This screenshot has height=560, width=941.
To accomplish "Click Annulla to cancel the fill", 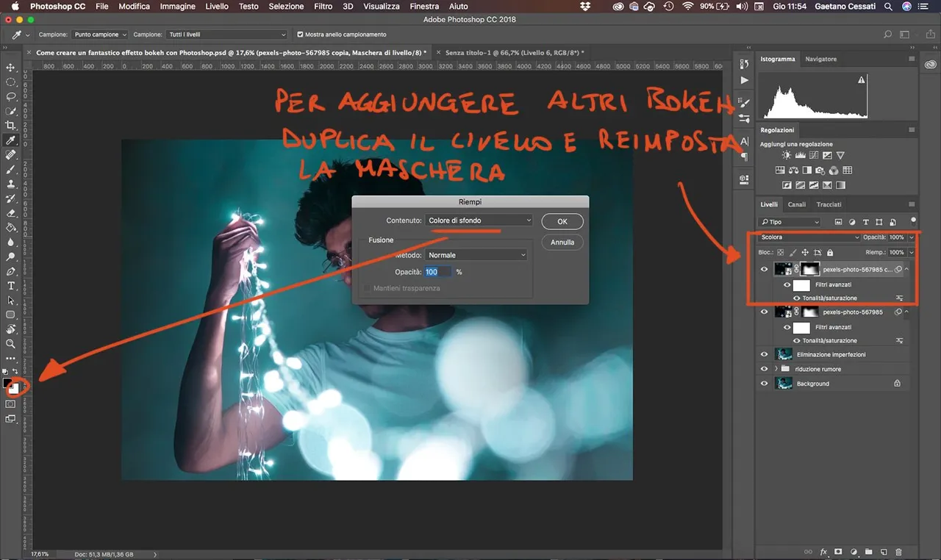I will click(x=562, y=242).
